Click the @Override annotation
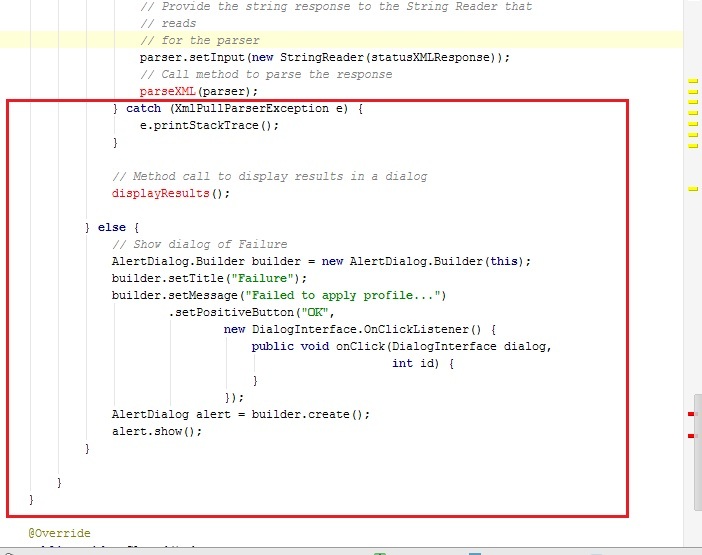 59,534
